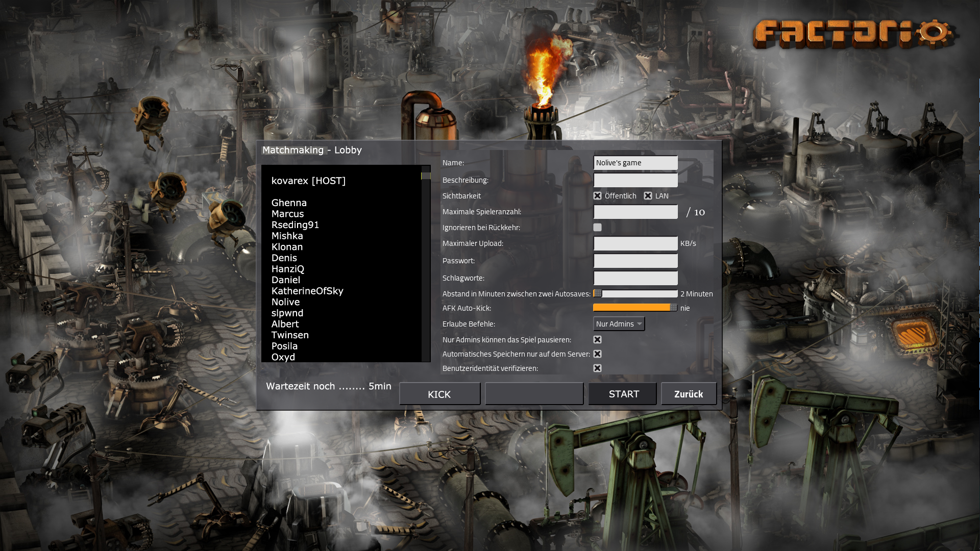The image size is (980, 551).
Task: Toggle Nur Admins können das Spiel pausieren
Action: (597, 340)
